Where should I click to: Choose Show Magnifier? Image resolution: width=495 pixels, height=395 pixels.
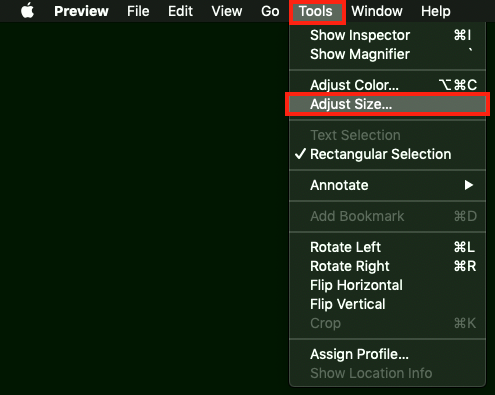click(387, 54)
